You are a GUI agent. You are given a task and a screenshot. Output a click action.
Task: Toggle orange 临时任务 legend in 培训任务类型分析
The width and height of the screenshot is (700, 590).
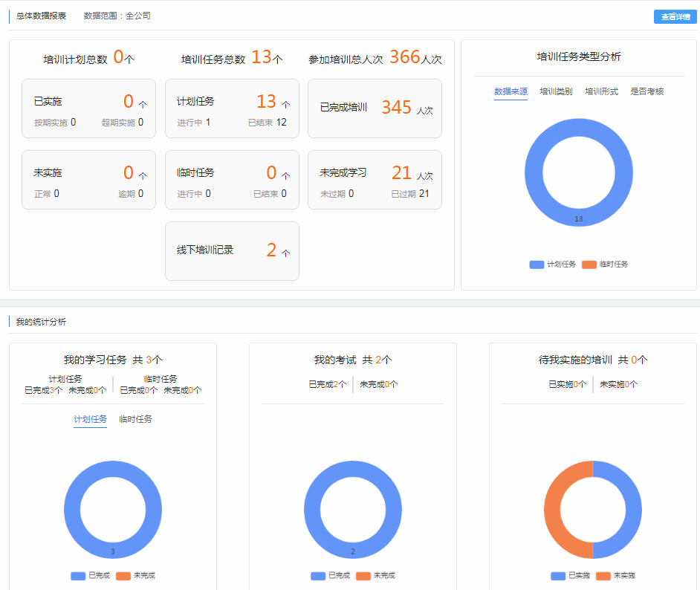[x=606, y=265]
